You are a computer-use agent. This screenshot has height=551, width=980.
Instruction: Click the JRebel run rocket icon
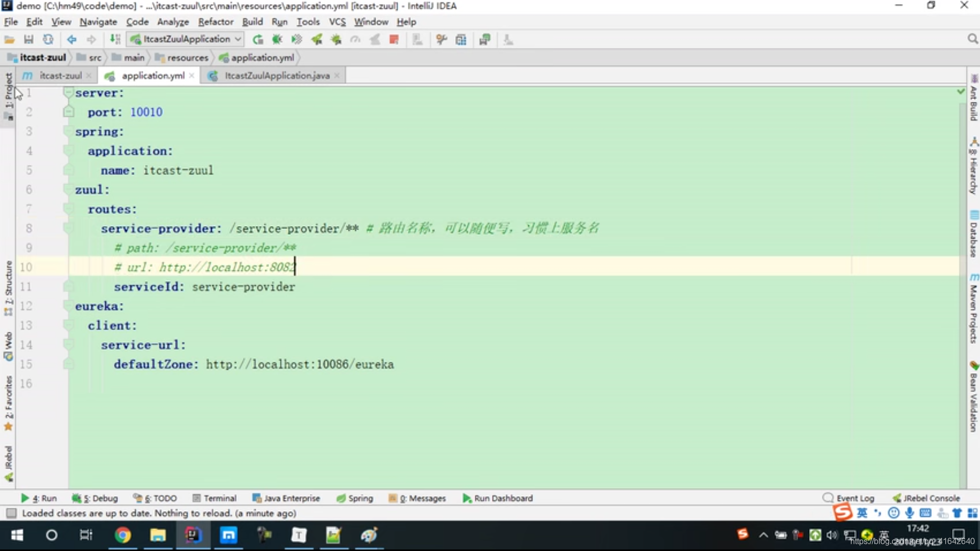(316, 39)
